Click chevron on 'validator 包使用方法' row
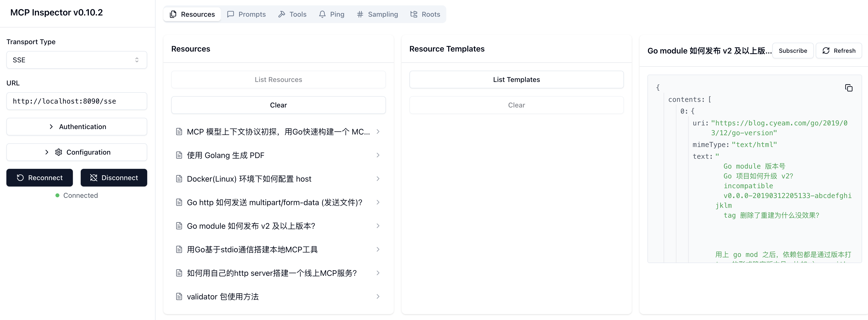868x320 pixels. 378,297
